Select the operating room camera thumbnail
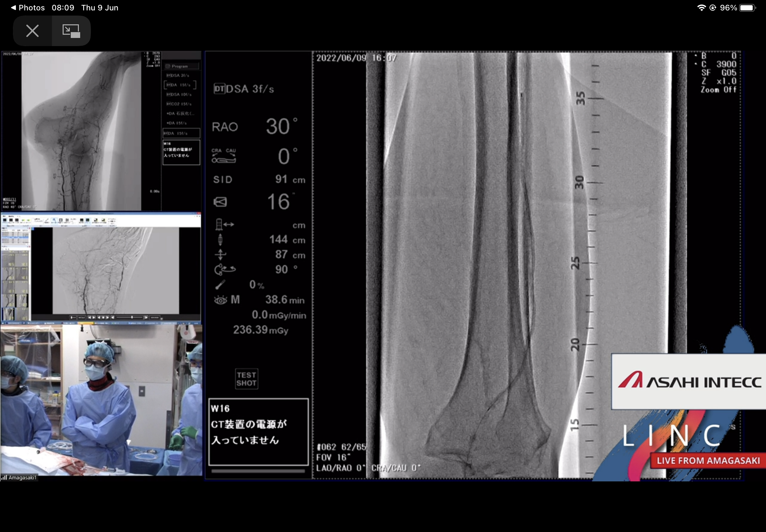Viewport: 766px width, 532px height. pyautogui.click(x=101, y=400)
